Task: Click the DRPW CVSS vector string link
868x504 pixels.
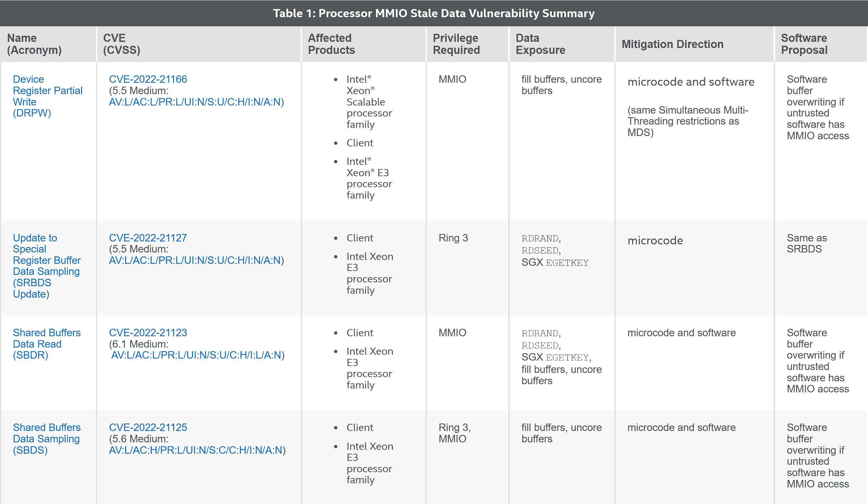Action: [x=195, y=102]
